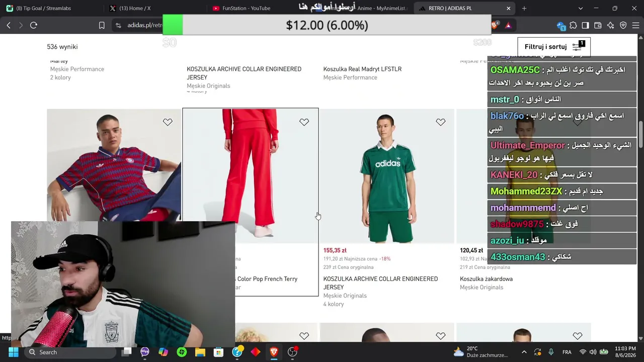This screenshot has width=644, height=362.
Task: Open the Wi-Fi network tray icon
Action: click(583, 352)
